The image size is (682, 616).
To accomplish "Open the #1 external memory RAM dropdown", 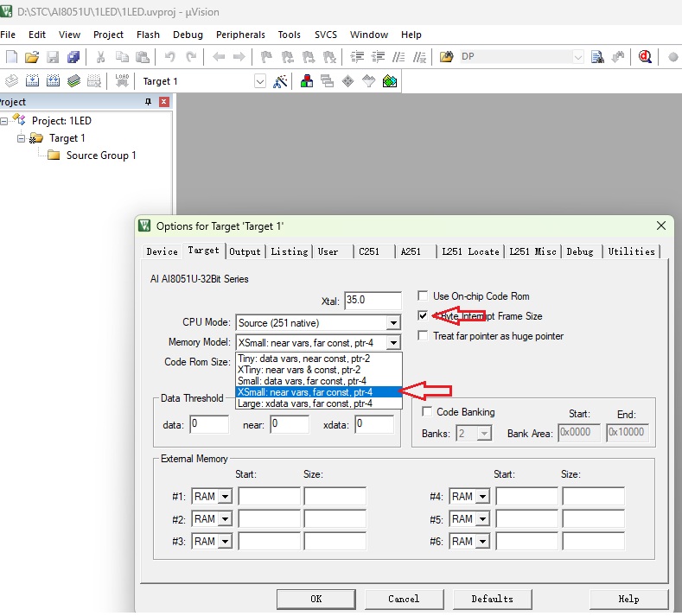I will point(226,497).
